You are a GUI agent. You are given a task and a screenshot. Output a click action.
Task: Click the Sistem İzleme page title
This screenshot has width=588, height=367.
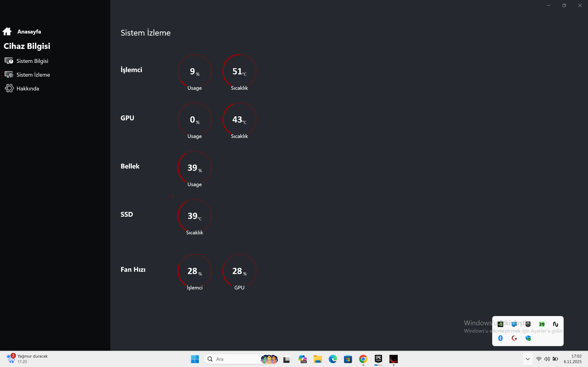pos(145,33)
